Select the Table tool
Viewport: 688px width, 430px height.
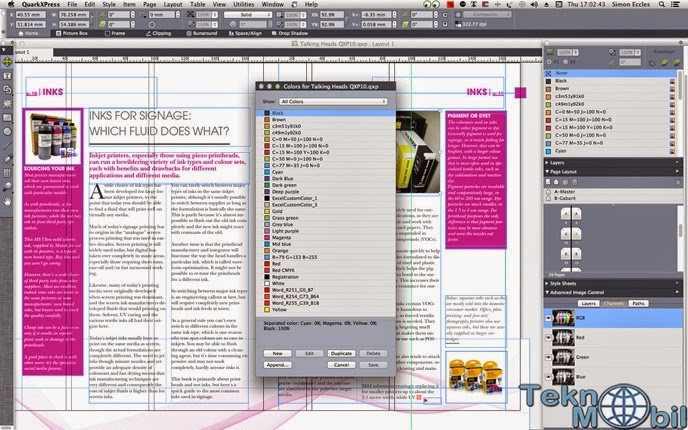(7, 173)
